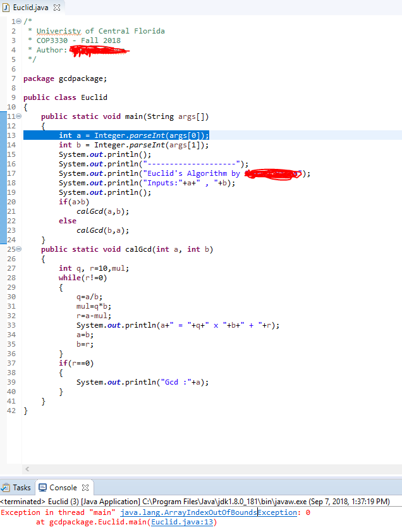Collapse the header comment at line 1
Screen dimensions: 402x532
(19, 22)
